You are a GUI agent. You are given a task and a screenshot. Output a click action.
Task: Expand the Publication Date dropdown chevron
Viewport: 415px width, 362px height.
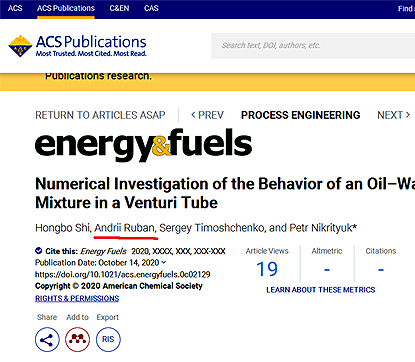tap(164, 262)
